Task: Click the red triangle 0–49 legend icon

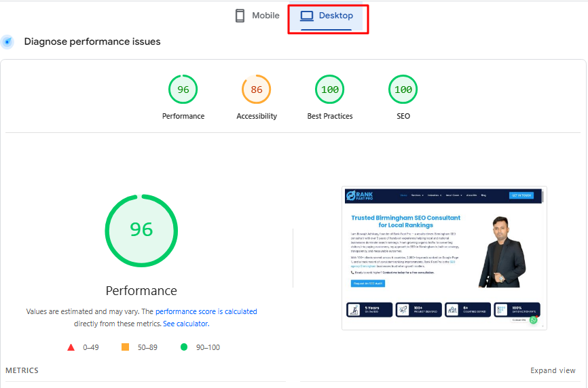Action: [71, 347]
